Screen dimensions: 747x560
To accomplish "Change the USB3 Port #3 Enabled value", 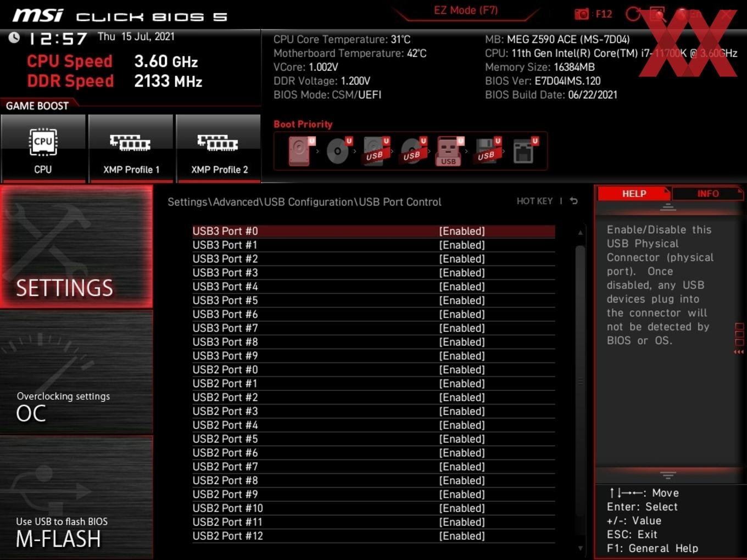I will [x=462, y=273].
